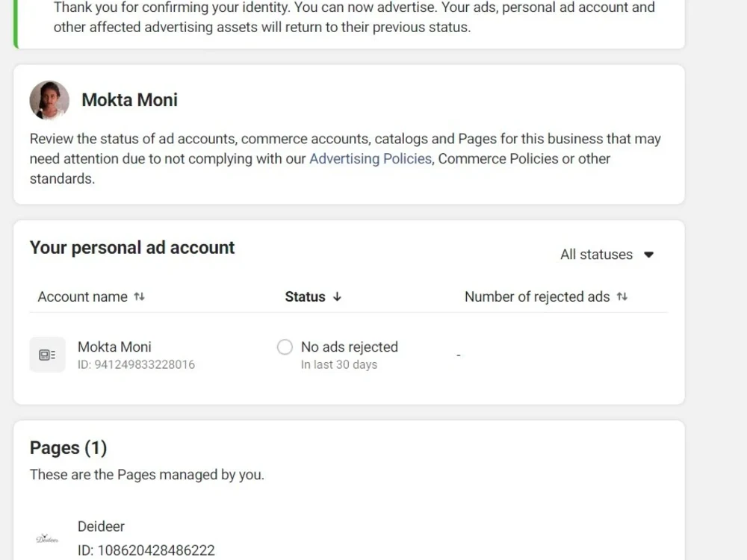This screenshot has width=747, height=560.
Task: Open the Mokta Moni ad account row
Action: pos(349,355)
